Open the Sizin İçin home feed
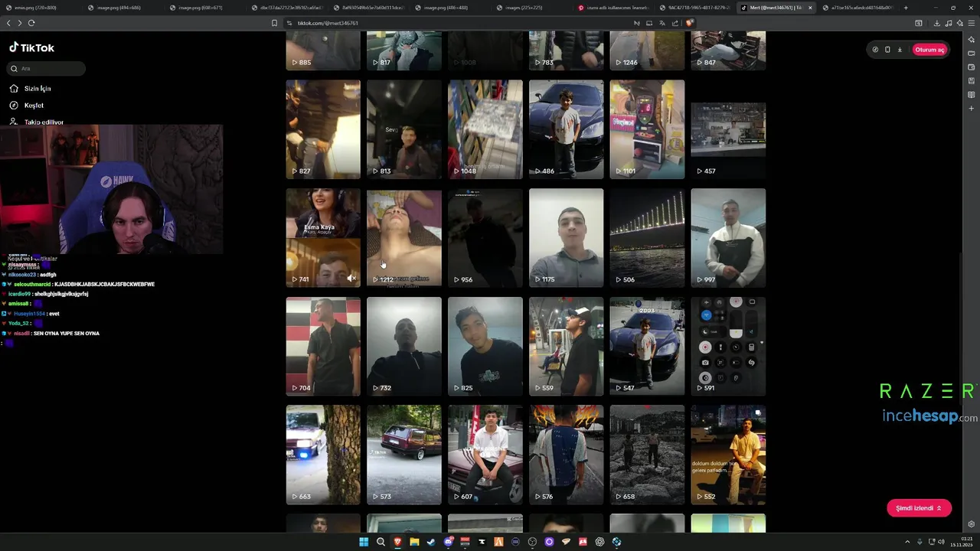Viewport: 980px width, 551px height. click(31, 89)
